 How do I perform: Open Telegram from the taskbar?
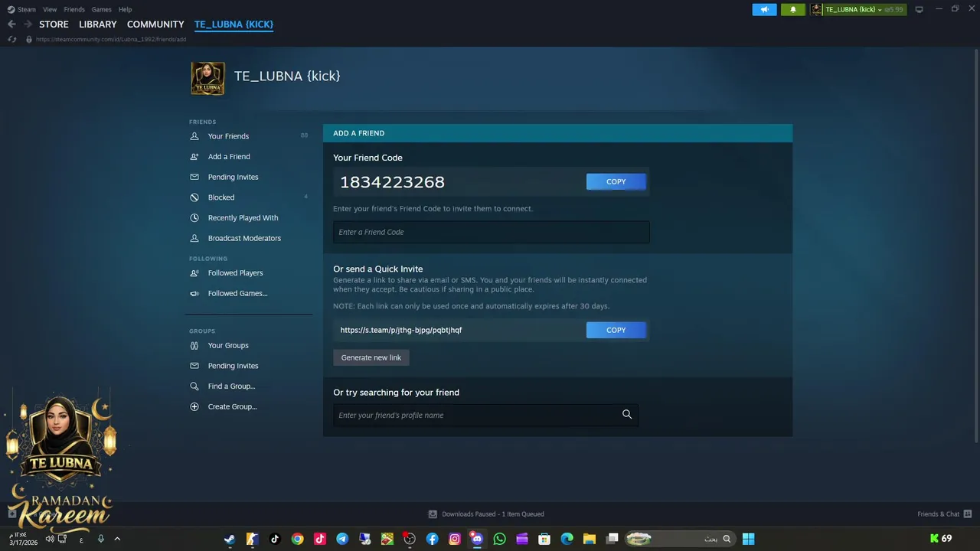(342, 539)
